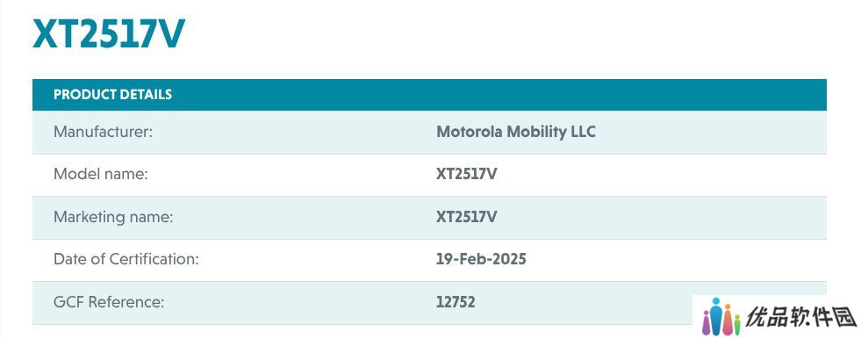The image size is (868, 339).
Task: Click the Manufacturer label
Action: point(103,132)
